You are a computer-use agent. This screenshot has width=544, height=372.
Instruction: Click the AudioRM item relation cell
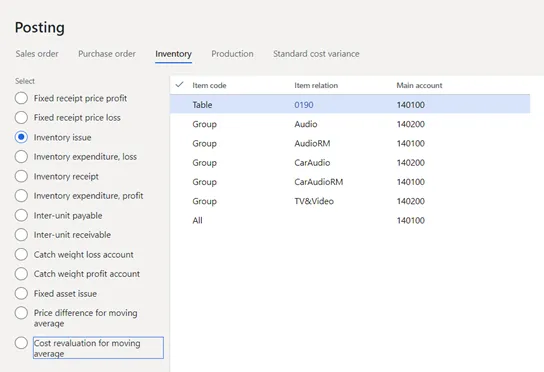click(312, 143)
